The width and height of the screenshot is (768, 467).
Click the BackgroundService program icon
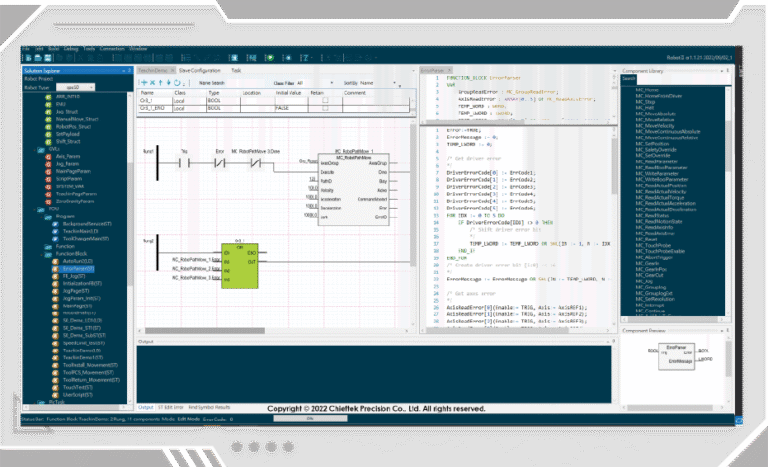[x=55, y=224]
